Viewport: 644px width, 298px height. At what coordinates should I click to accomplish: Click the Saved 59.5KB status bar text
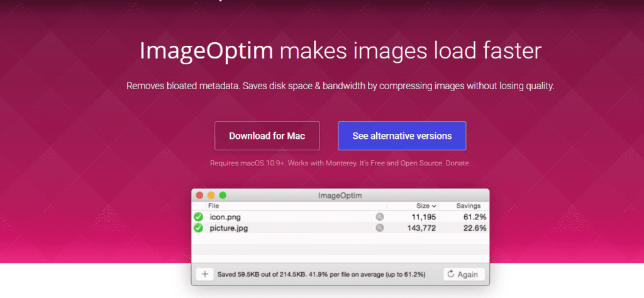[321, 274]
